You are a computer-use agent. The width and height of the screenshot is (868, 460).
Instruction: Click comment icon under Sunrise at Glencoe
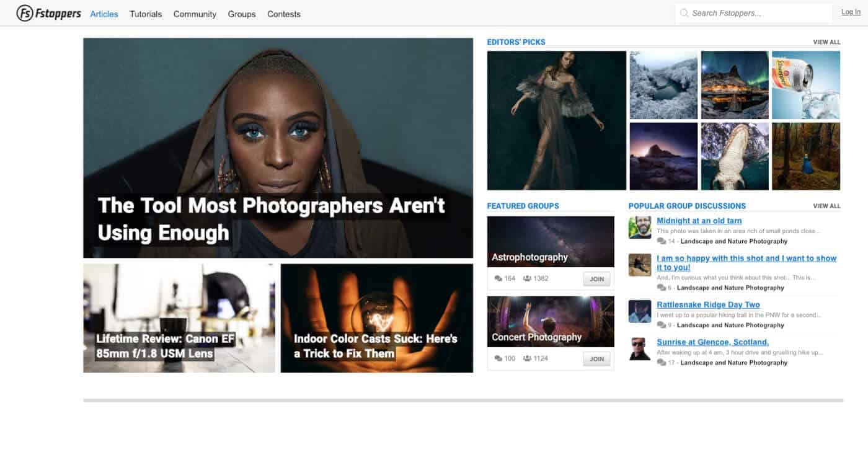pyautogui.click(x=662, y=363)
